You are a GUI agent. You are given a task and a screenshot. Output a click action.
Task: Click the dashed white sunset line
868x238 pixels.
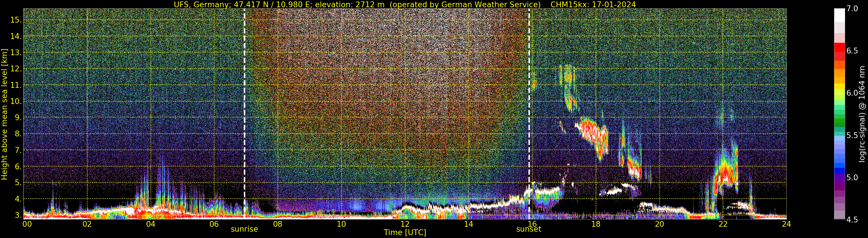pyautogui.click(x=529, y=114)
